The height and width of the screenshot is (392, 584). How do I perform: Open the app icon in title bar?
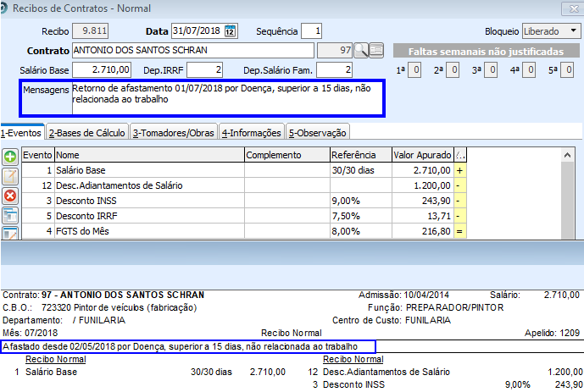[x=3, y=8]
